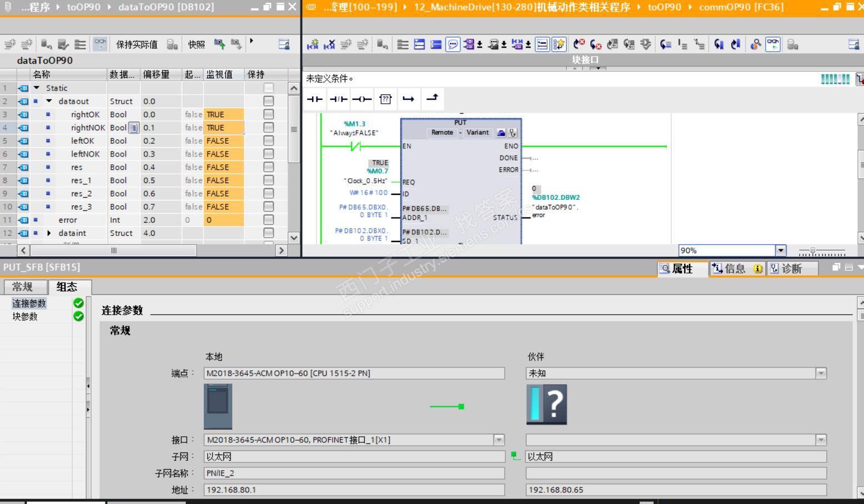
Task: Click the 保持实际值 button
Action: pos(137,44)
